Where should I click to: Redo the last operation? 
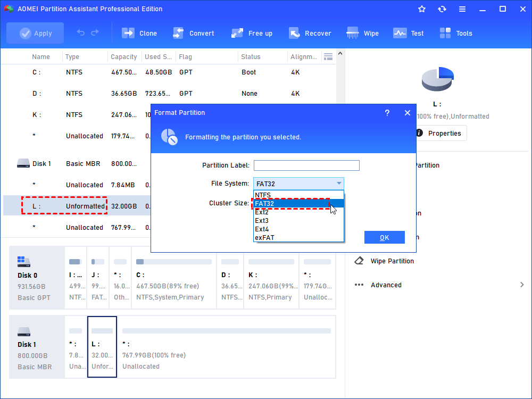coord(95,33)
